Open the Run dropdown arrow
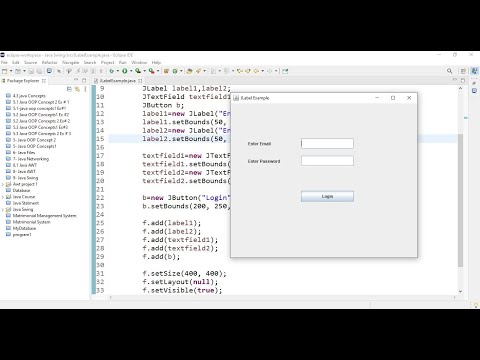The height and width of the screenshot is (360, 480). click(131, 71)
